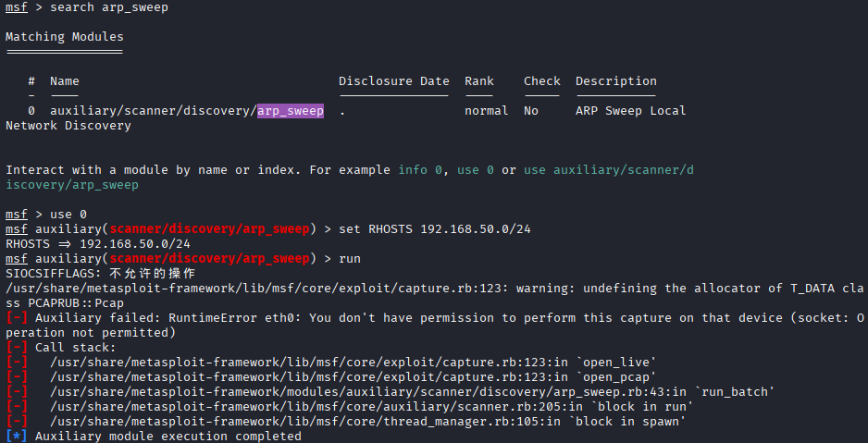Viewport: 868px width, 443px height.
Task: Click the 'arp_sweep.rb:43' run_batch stack line
Action: [391, 392]
